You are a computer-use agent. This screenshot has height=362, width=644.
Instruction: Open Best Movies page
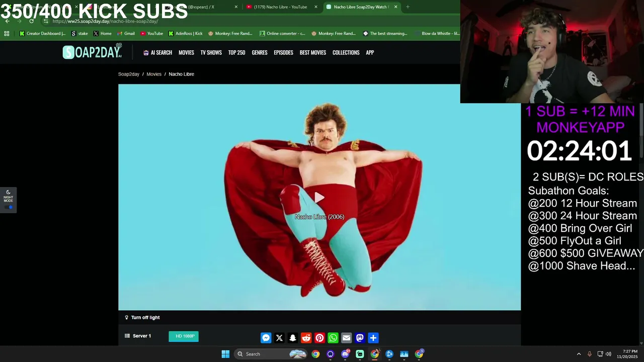pyautogui.click(x=313, y=52)
